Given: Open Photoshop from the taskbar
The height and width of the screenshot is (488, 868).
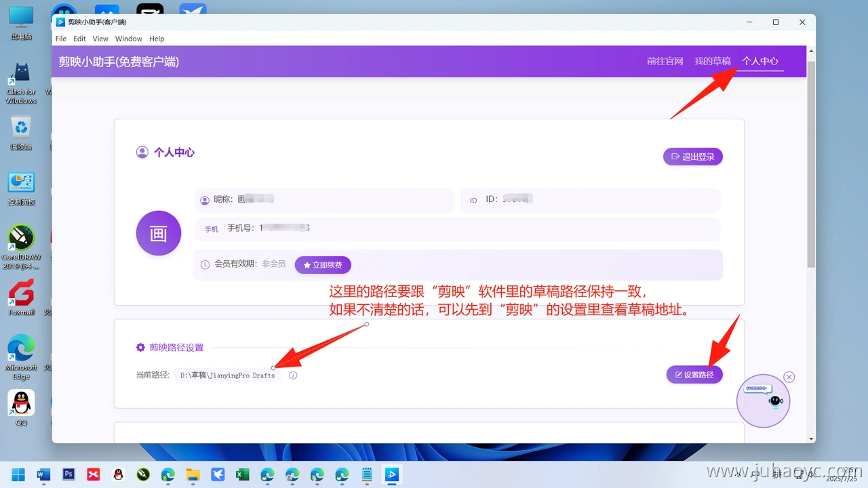Looking at the screenshot, I should (68, 474).
